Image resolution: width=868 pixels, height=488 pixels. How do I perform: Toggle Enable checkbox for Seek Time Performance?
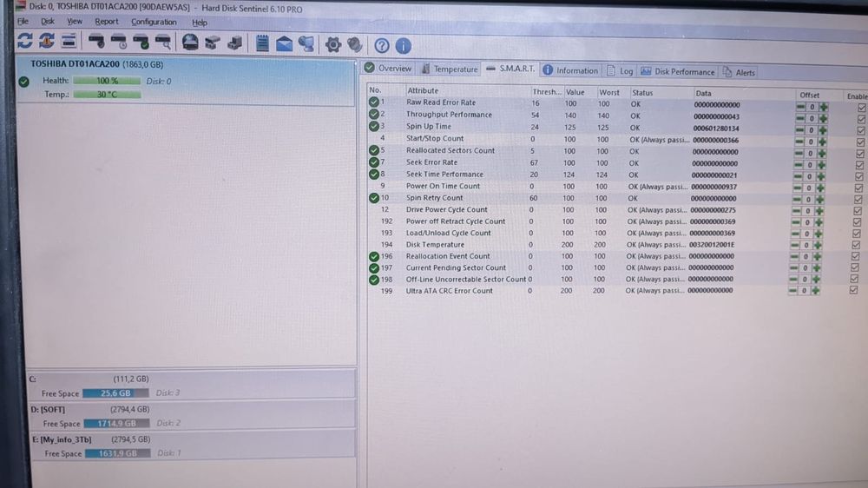(859, 176)
